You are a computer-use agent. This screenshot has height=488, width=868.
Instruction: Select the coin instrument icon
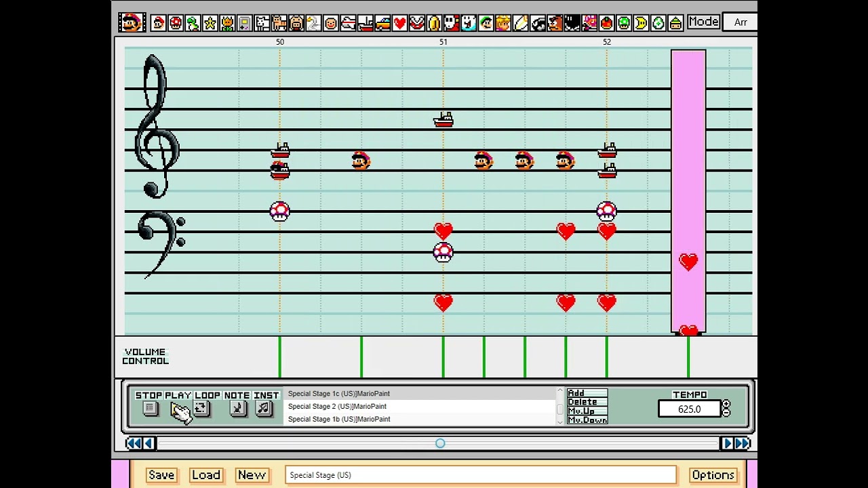(434, 23)
